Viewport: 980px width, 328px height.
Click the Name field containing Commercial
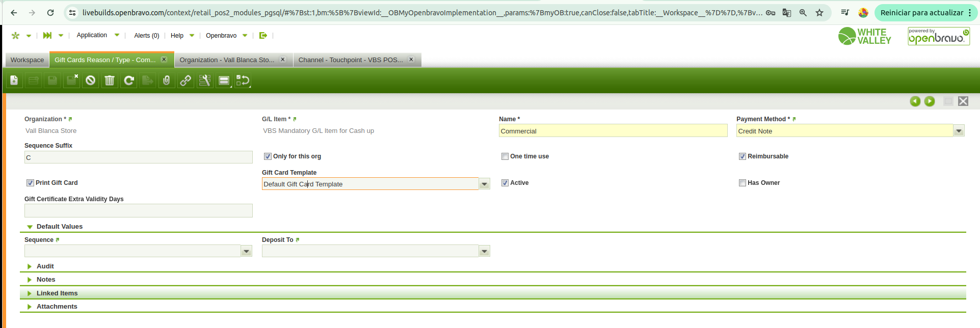coord(613,131)
